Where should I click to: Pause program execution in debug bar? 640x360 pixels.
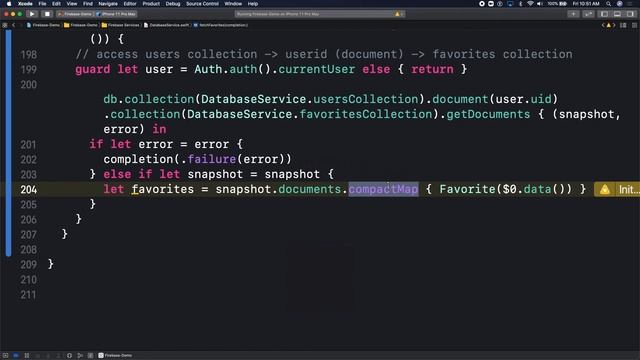coord(27,356)
